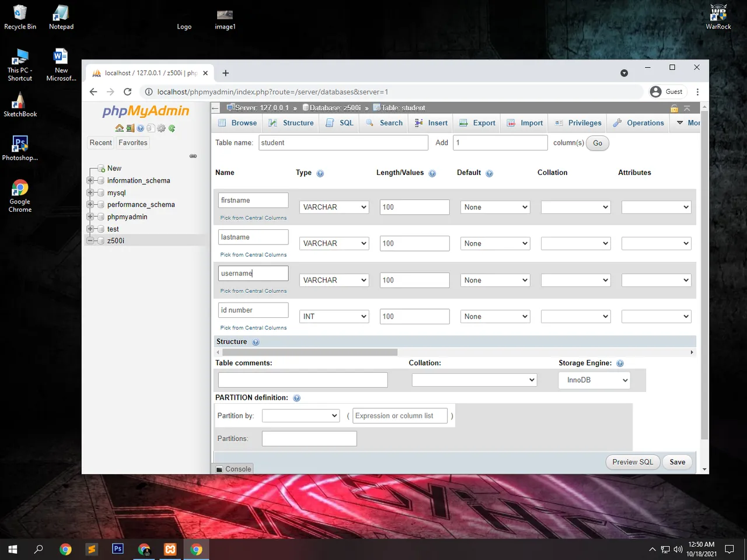The height and width of the screenshot is (560, 747).
Task: Expand the performance_schema database node
Action: (x=90, y=204)
